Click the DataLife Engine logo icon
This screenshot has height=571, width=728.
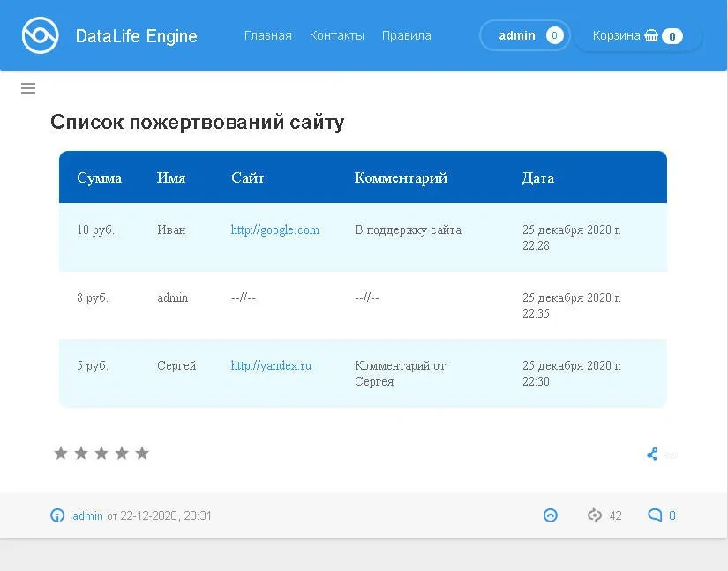41,35
